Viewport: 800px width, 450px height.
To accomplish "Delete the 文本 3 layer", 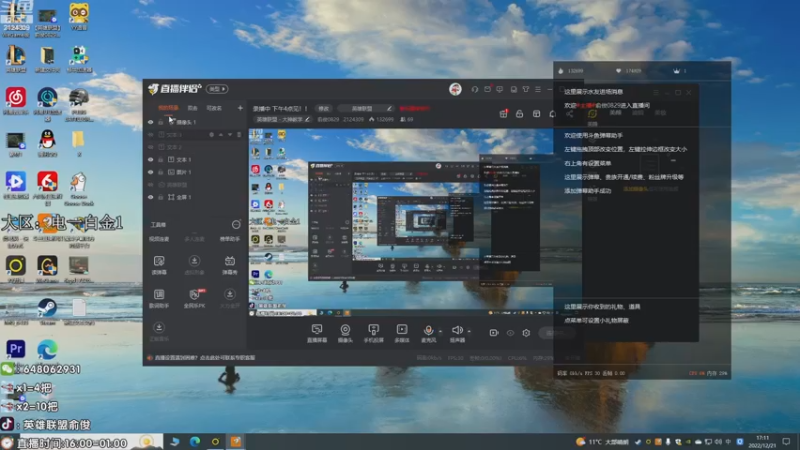I will (239, 135).
